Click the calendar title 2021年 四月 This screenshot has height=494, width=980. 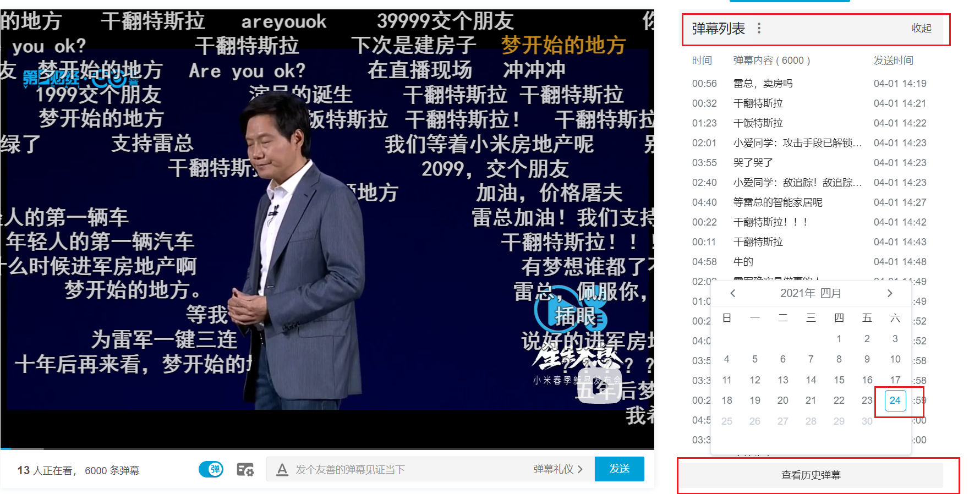tap(811, 293)
